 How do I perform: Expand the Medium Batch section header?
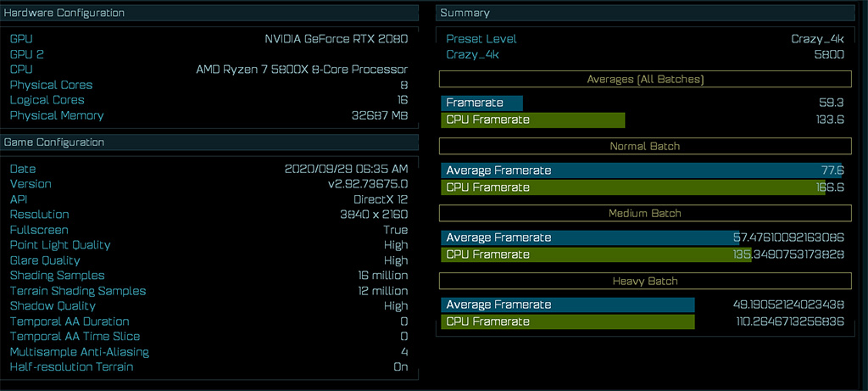coord(645,213)
